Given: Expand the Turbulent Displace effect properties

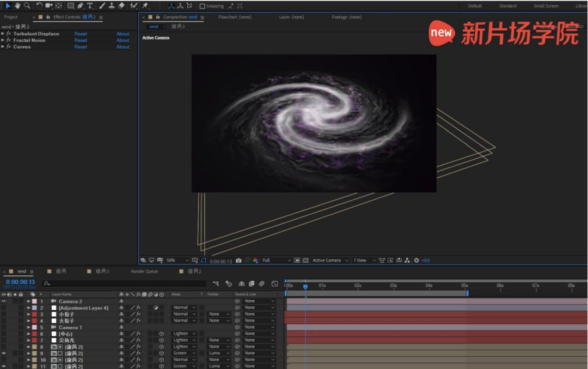Looking at the screenshot, I should (3, 34).
